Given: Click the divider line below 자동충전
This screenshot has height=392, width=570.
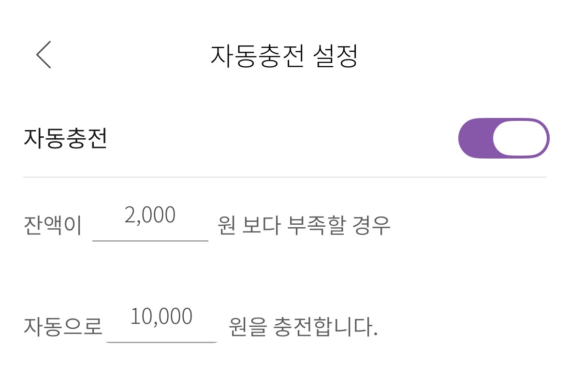Looking at the screenshot, I should 284,177.
